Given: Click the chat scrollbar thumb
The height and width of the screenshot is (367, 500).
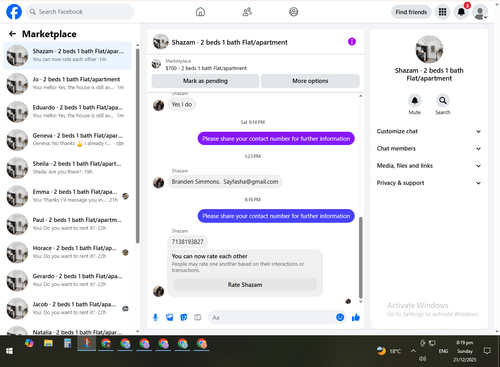Looking at the screenshot, I should tap(360, 257).
